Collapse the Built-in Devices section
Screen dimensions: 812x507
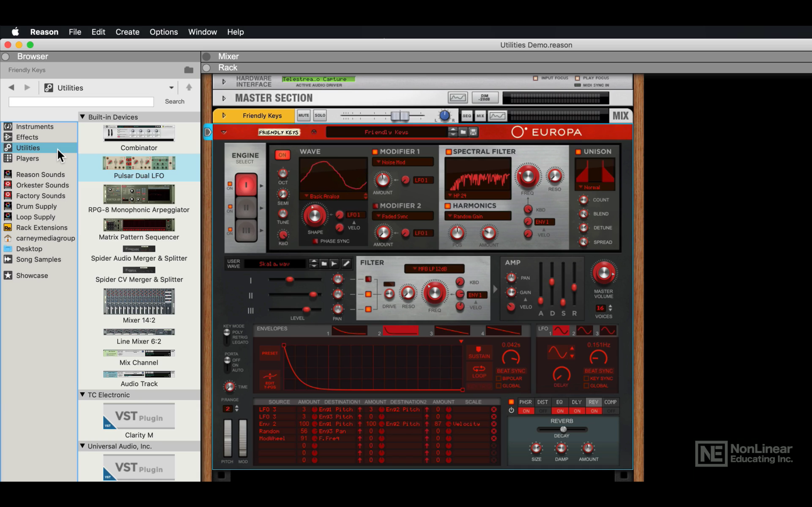click(x=82, y=117)
